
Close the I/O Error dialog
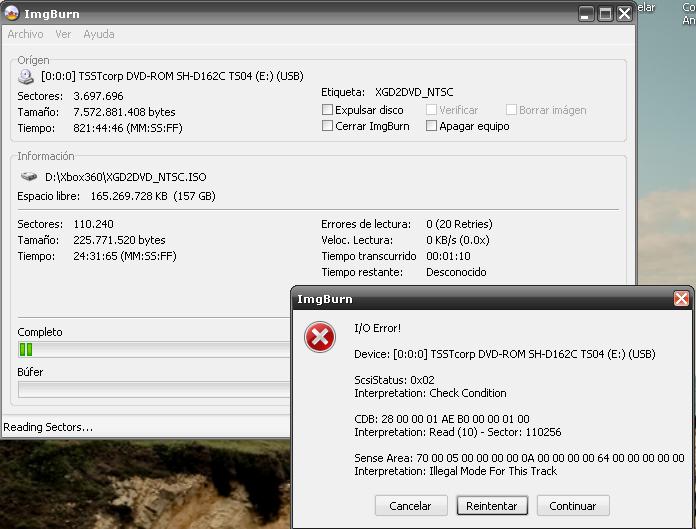coord(681,298)
